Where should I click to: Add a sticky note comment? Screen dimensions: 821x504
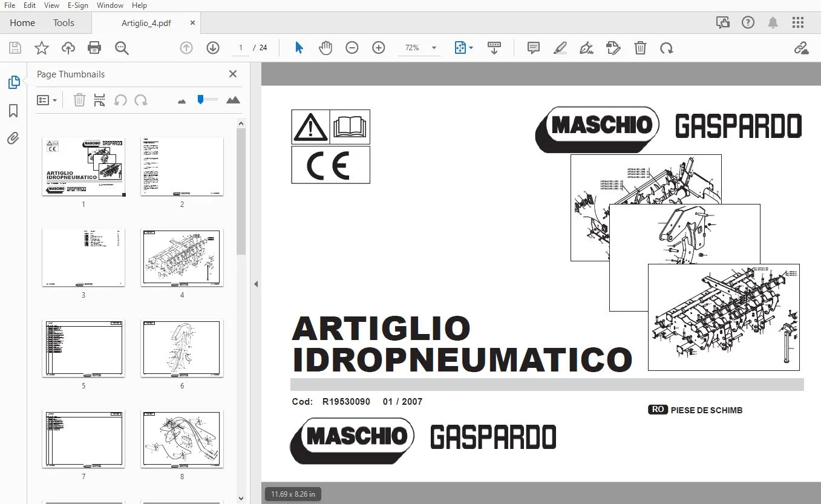point(533,48)
